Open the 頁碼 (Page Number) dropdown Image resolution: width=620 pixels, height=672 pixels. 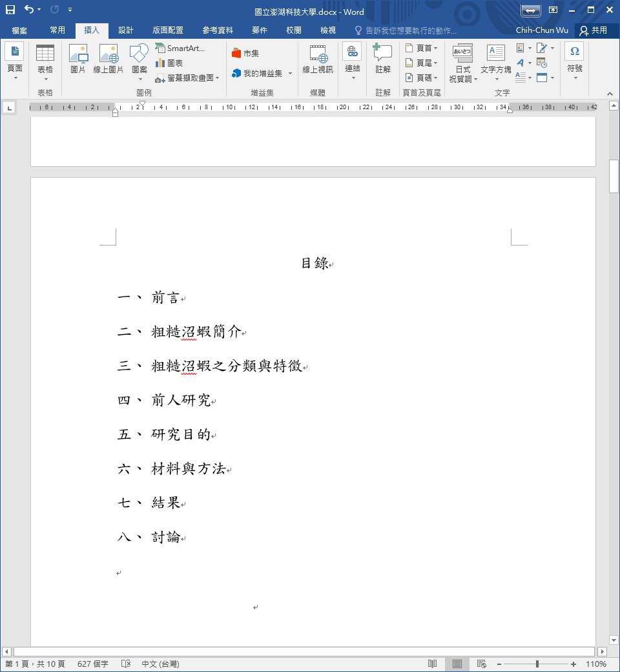[422, 78]
